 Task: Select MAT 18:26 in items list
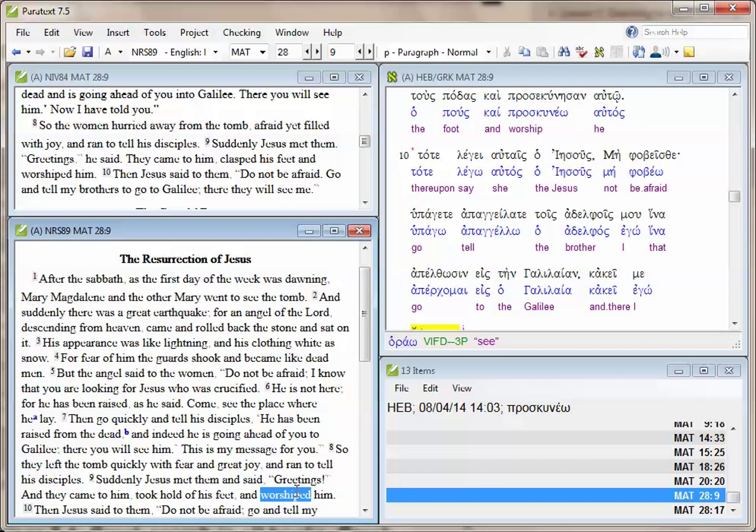(x=699, y=467)
